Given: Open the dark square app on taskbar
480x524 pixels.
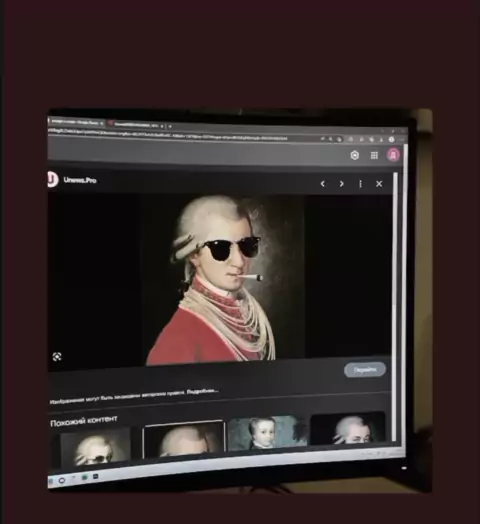Looking at the screenshot, I should click(95, 476).
